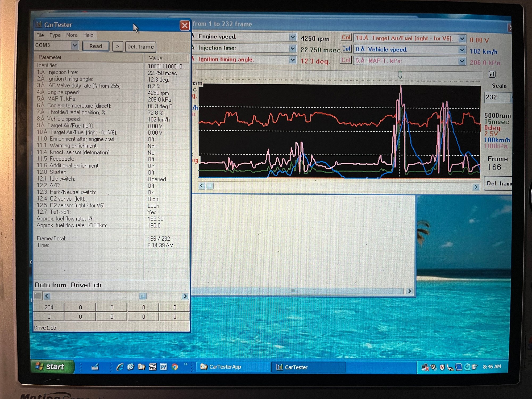The height and width of the screenshot is (399, 532).
Task: Click the Del. frame button in CarTester
Action: tap(140, 47)
